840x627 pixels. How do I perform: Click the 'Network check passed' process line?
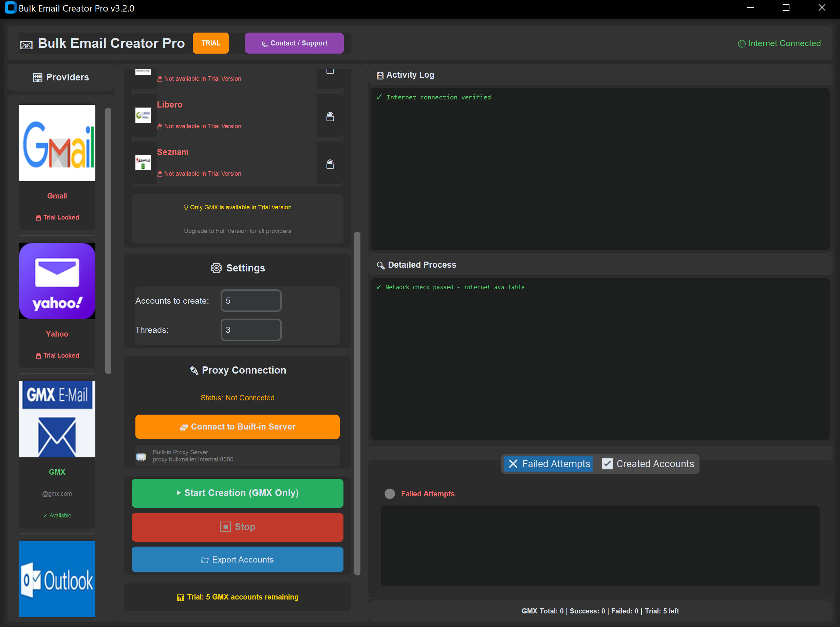(455, 287)
